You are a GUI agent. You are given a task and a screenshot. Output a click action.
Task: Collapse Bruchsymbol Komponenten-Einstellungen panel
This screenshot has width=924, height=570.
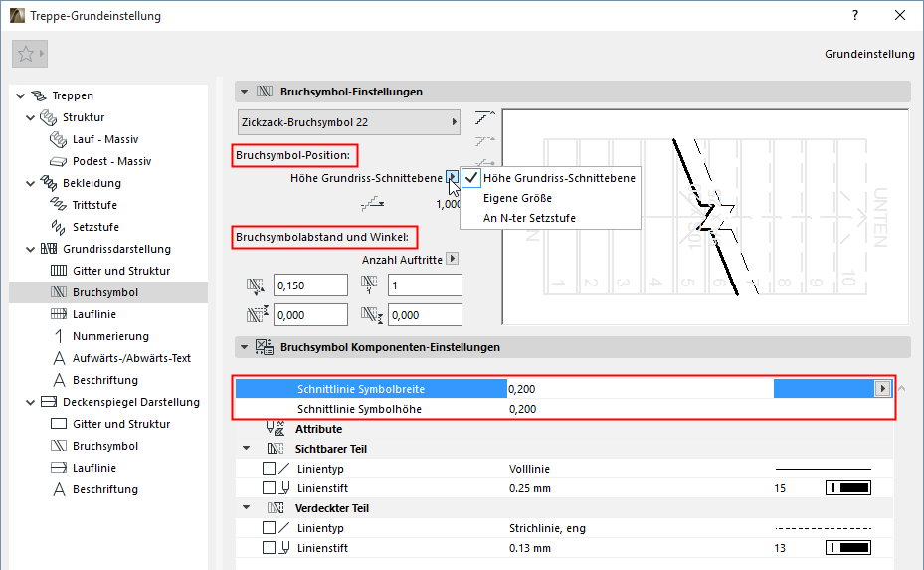[244, 347]
